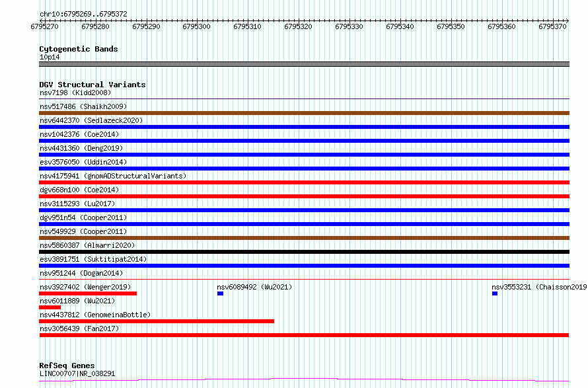Image resolution: width=588 pixels, height=388 pixels.
Task: Click the magenta LINC00707 gene track line
Action: (x=304, y=380)
